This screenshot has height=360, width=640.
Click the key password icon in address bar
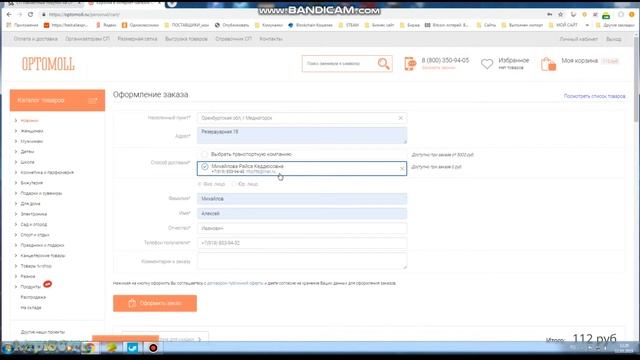click(549, 14)
